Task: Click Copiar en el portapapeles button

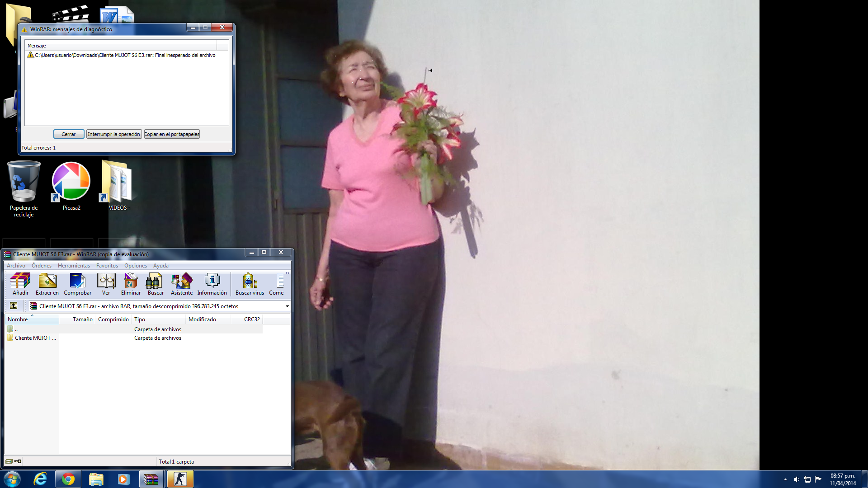Action: tap(172, 134)
